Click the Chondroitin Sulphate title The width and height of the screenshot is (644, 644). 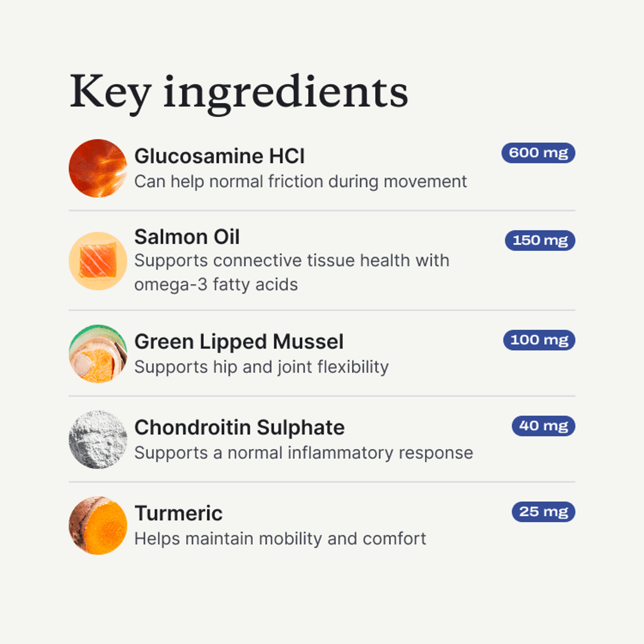tap(239, 427)
